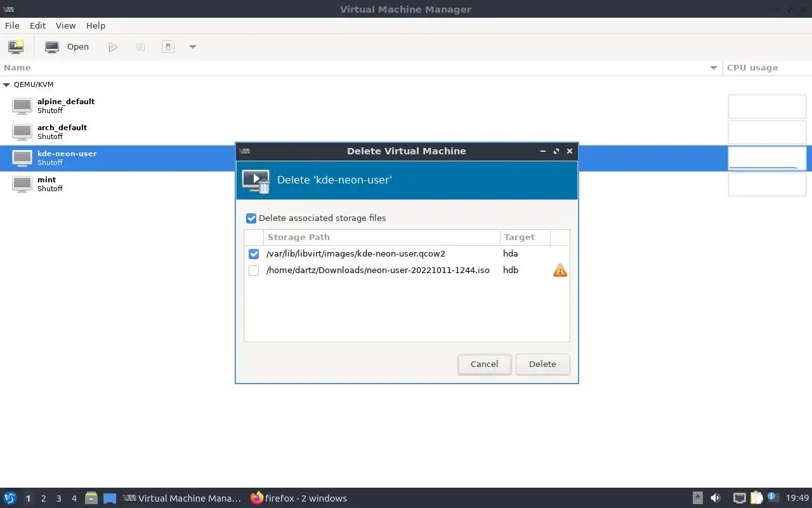This screenshot has height=508, width=812.
Task: Click the dialog title bar app icon
Action: [x=245, y=151]
